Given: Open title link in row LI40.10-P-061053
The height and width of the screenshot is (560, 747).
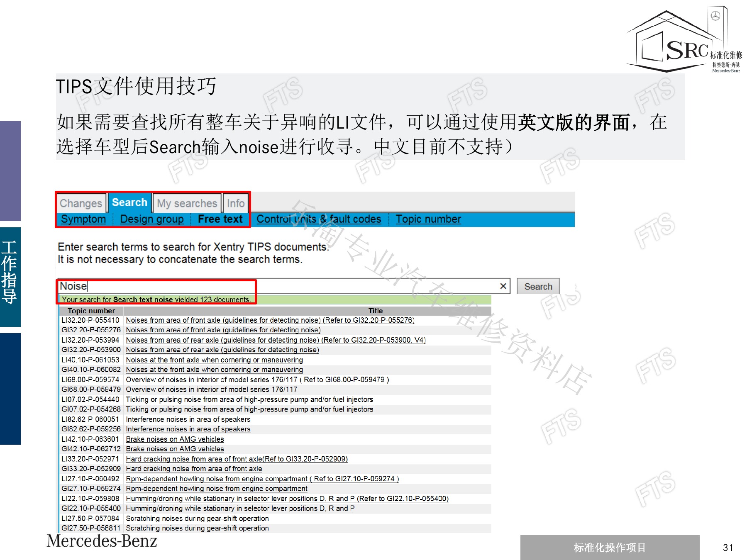Looking at the screenshot, I should coord(215,360).
